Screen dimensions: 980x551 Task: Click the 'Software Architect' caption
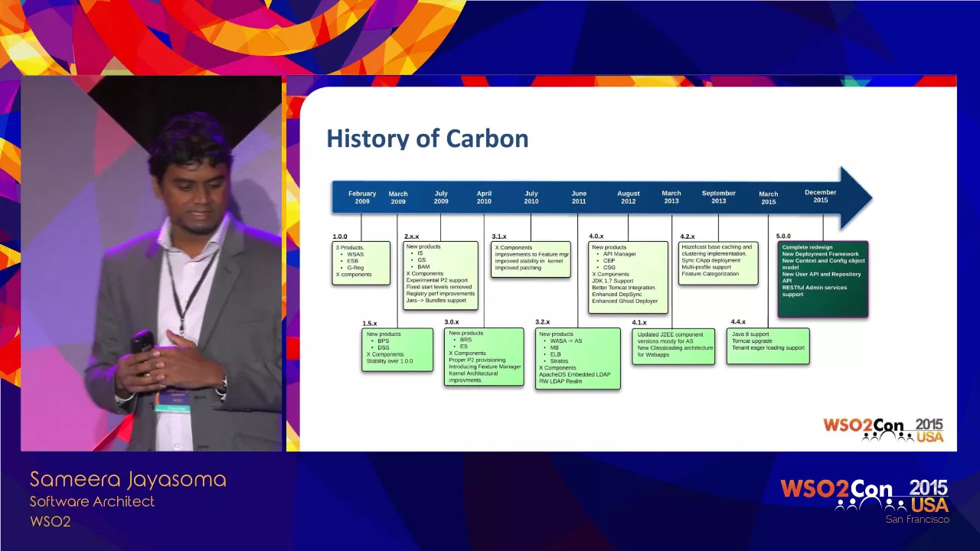[92, 502]
